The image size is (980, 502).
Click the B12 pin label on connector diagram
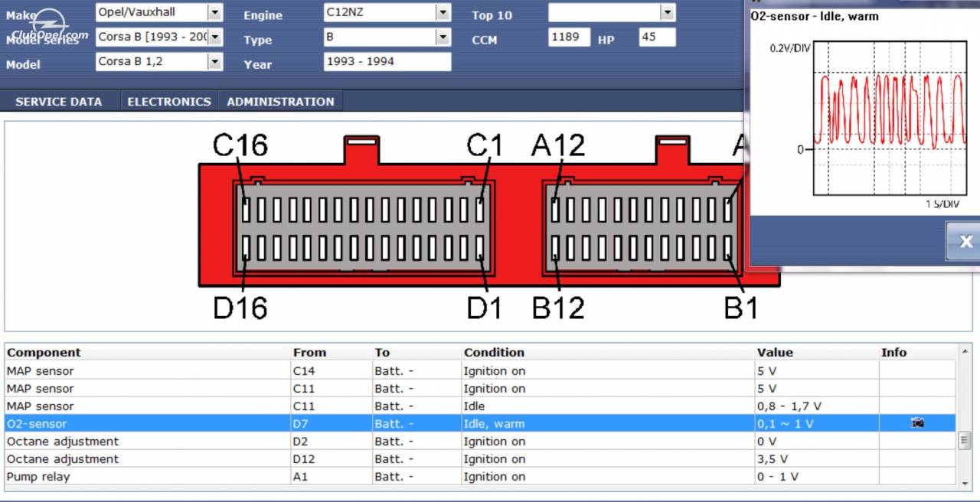[558, 307]
